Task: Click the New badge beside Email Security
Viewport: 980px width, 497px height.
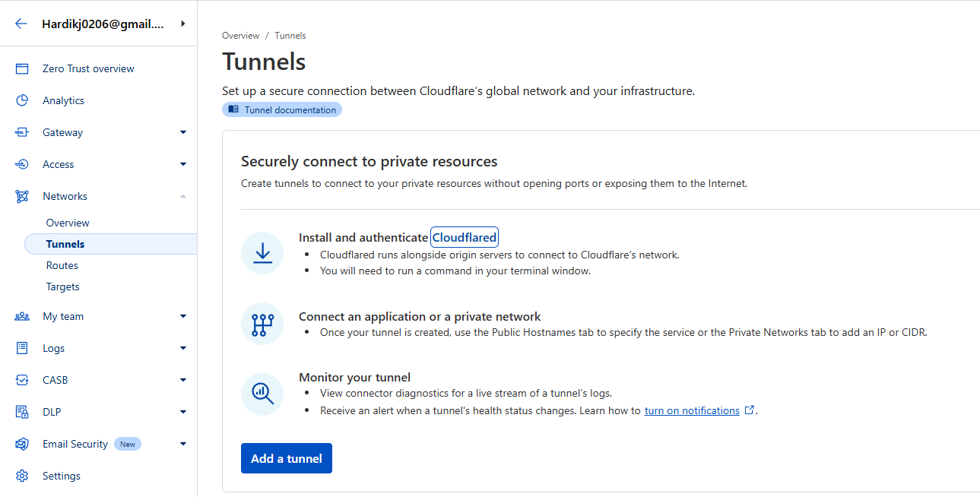Action: 128,444
